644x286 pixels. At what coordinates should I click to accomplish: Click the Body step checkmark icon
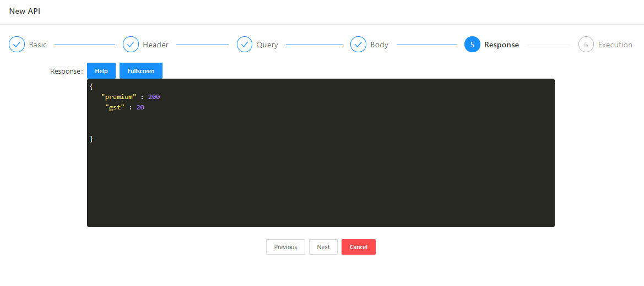click(x=358, y=45)
